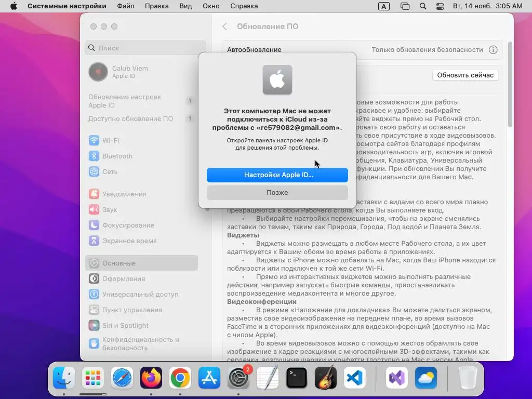532x399 pixels.
Task: Open the Правка menu
Action: point(157,6)
